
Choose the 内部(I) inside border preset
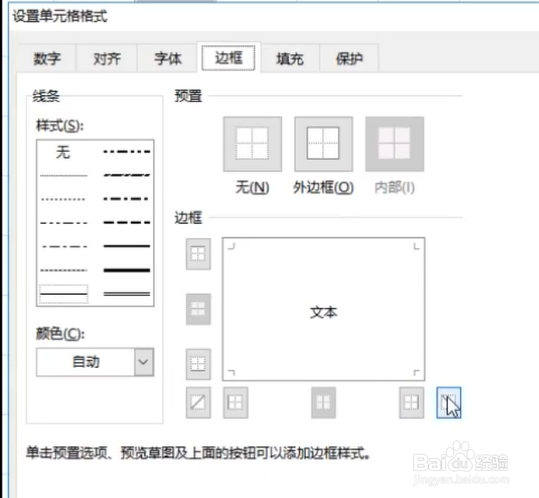tap(394, 144)
